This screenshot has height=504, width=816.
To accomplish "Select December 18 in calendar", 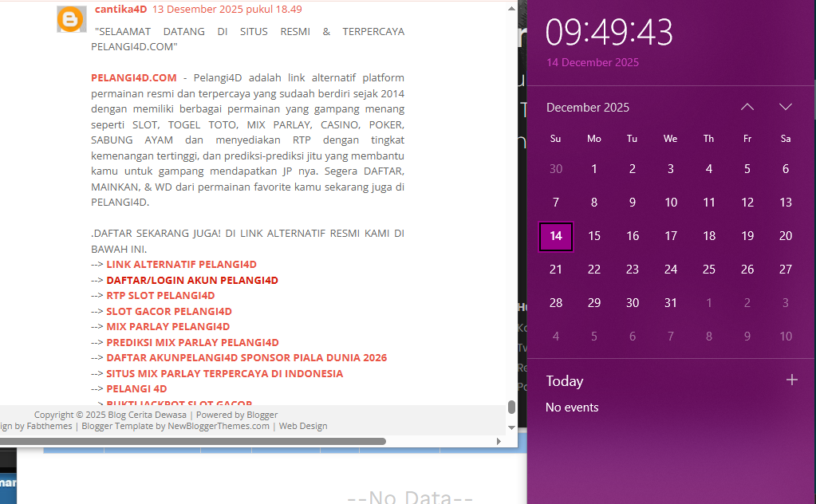I will click(x=709, y=236).
